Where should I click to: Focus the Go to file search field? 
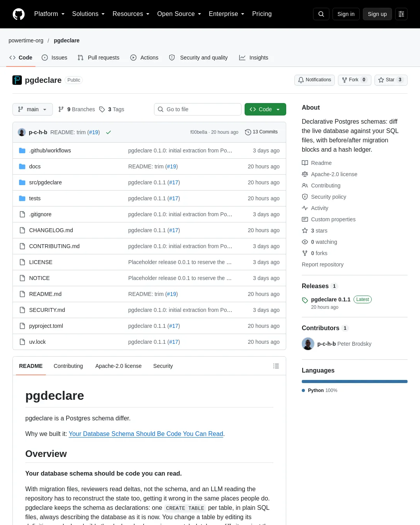tap(198, 109)
